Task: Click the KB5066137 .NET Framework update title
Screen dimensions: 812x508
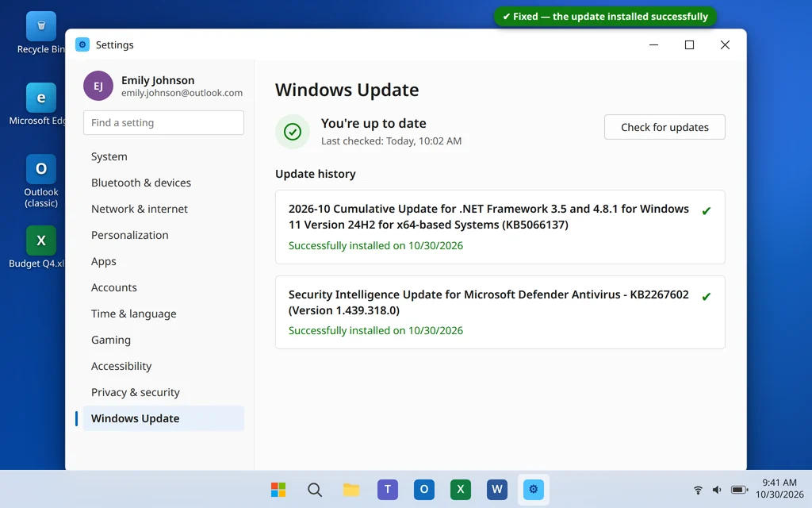Action: click(x=488, y=217)
